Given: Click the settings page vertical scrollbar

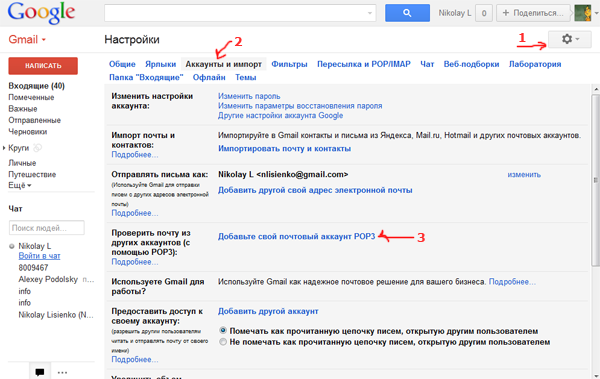Looking at the screenshot, I should tap(595, 180).
